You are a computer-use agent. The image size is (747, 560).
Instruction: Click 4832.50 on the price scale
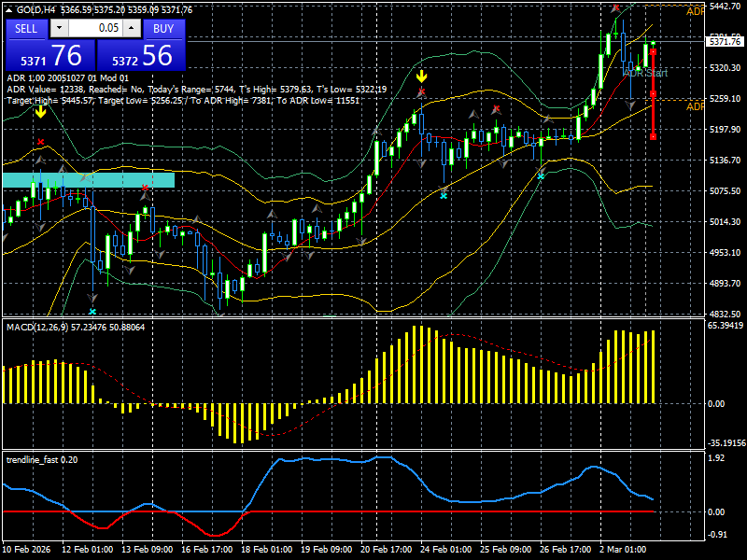[x=725, y=315]
